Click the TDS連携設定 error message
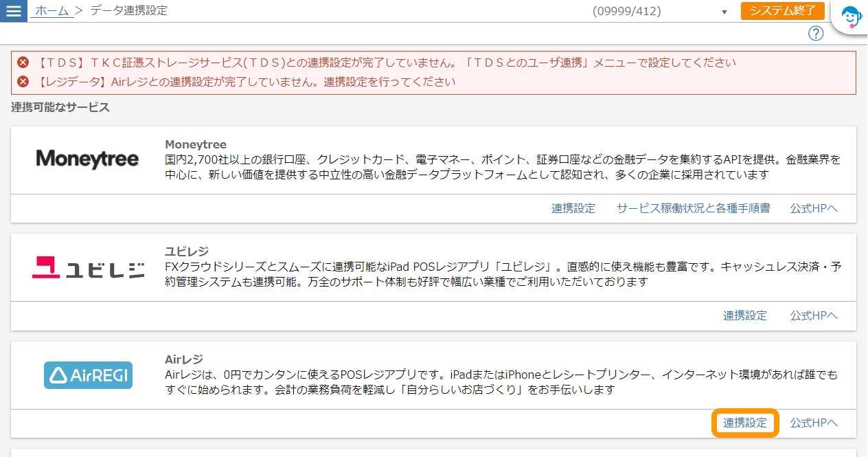 (x=385, y=63)
